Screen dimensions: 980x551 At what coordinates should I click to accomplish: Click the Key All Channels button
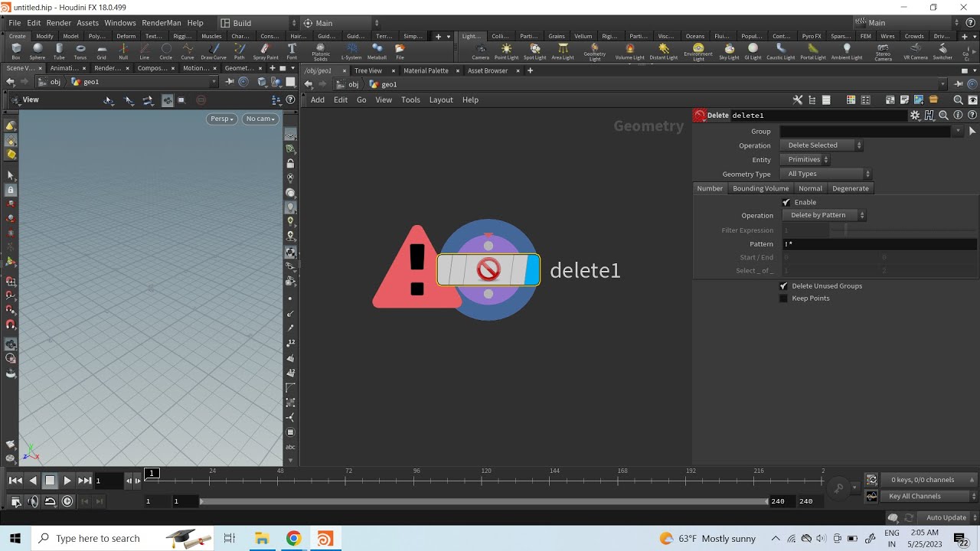(x=921, y=496)
